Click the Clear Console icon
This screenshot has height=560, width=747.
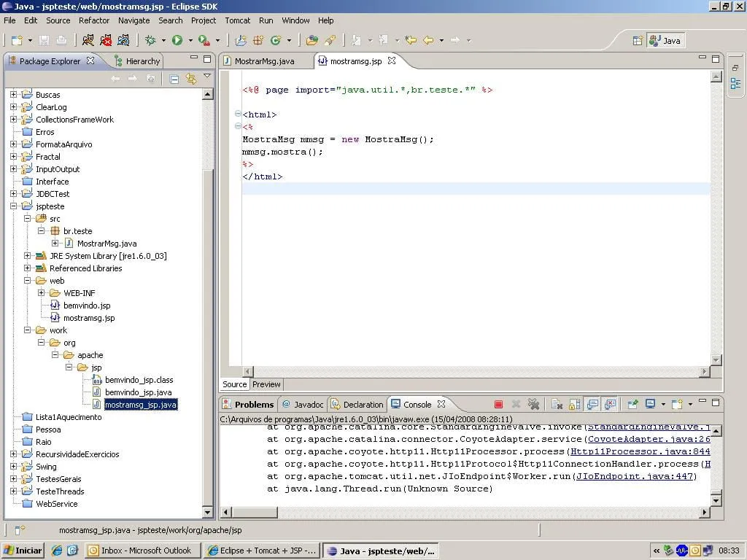tap(556, 404)
